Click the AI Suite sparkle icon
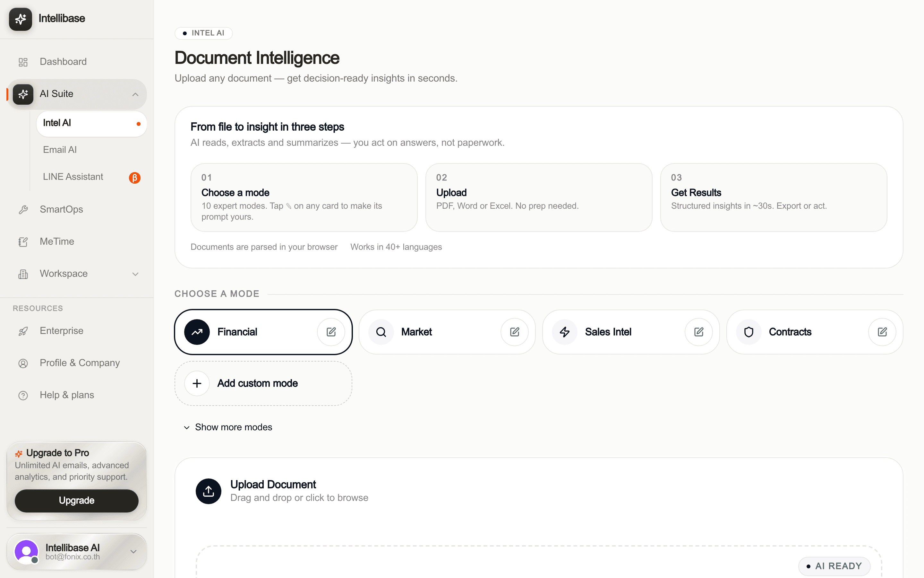924x578 pixels. [x=23, y=94]
